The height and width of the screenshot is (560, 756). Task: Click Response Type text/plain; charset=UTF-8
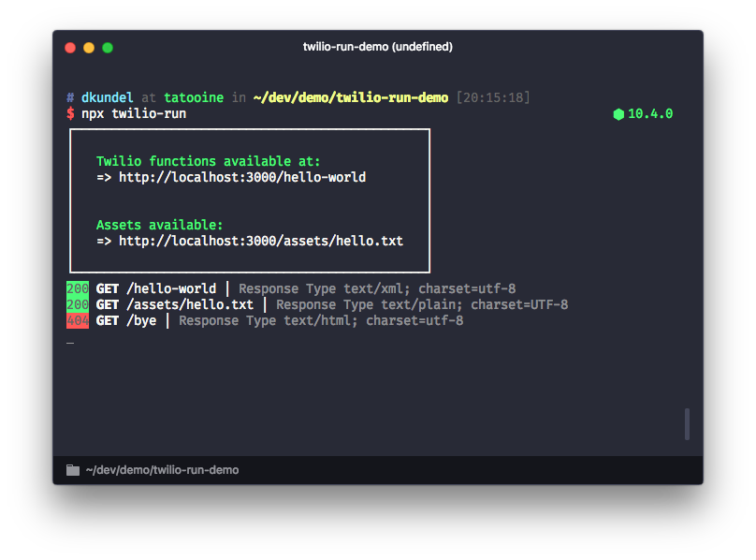tap(422, 304)
